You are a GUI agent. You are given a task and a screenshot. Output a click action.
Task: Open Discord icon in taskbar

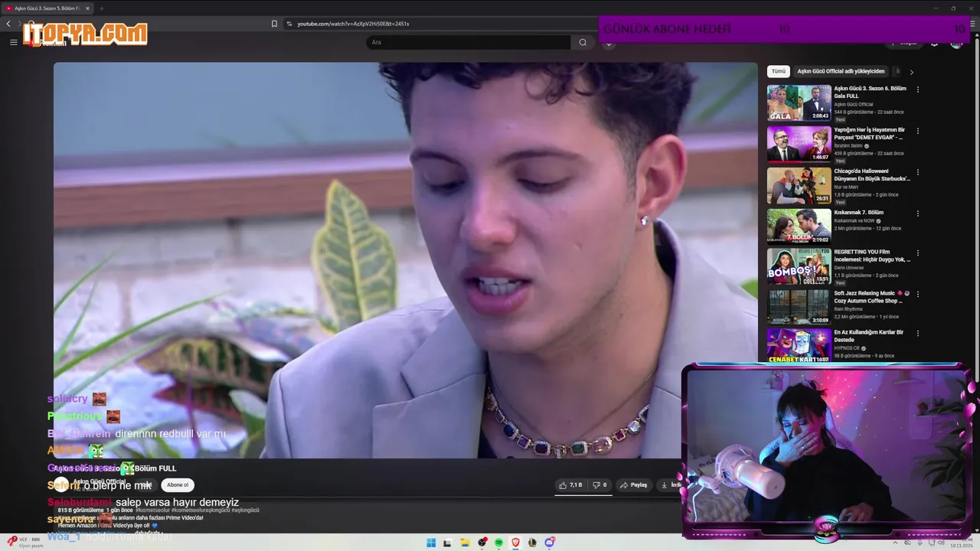pyautogui.click(x=549, y=543)
